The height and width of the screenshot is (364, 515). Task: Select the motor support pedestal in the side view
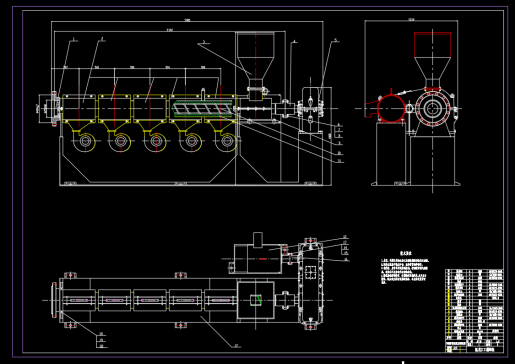click(x=391, y=153)
